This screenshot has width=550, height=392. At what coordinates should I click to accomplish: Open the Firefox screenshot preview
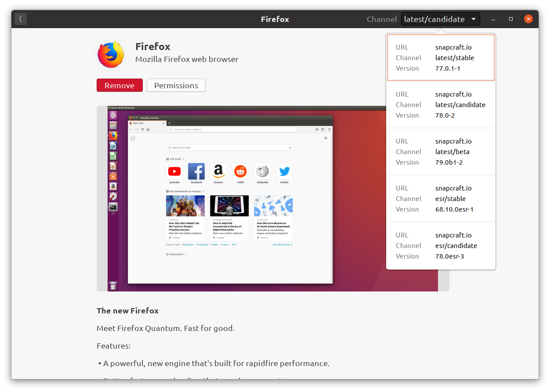click(x=273, y=198)
